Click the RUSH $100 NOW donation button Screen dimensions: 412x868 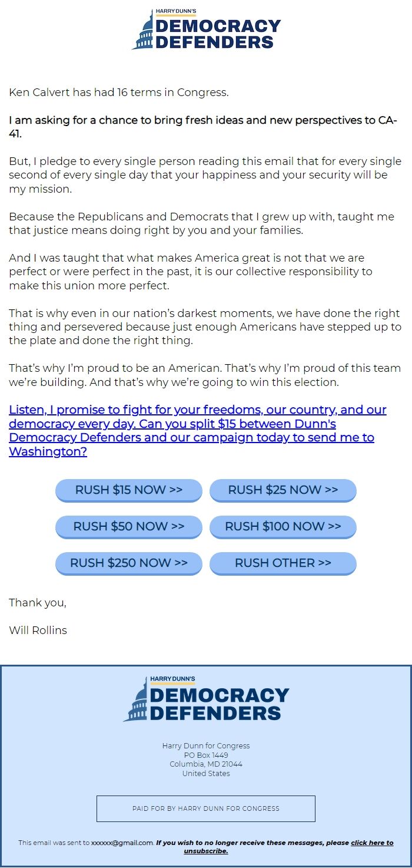[283, 526]
